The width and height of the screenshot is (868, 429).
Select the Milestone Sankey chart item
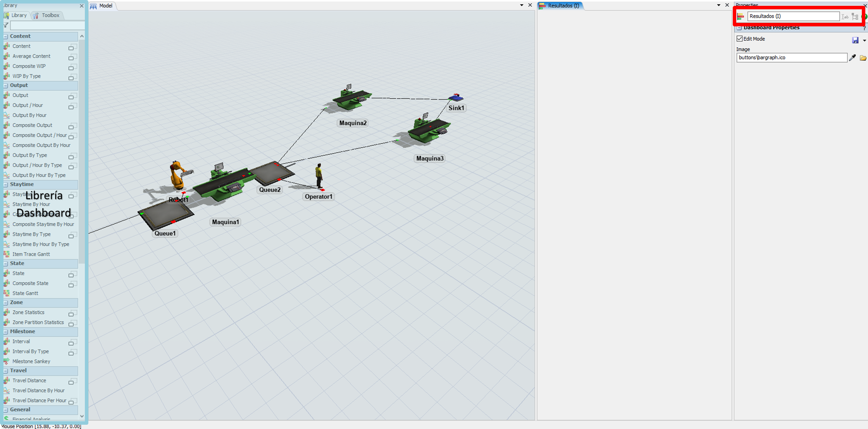pos(31,361)
